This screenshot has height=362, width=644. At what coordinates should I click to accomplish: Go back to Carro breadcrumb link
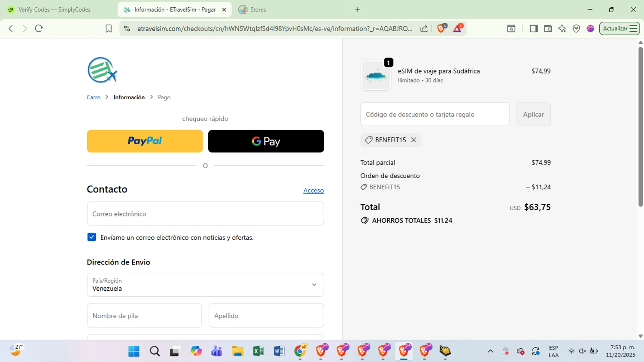click(x=94, y=97)
